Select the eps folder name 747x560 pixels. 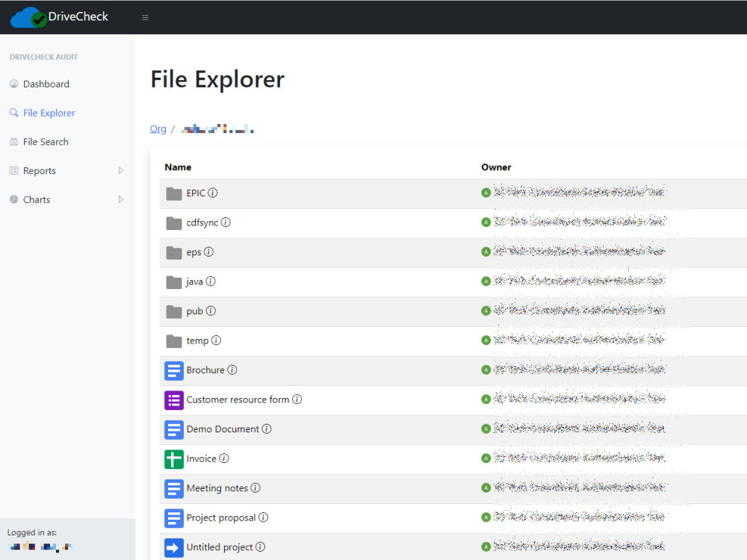click(x=193, y=252)
